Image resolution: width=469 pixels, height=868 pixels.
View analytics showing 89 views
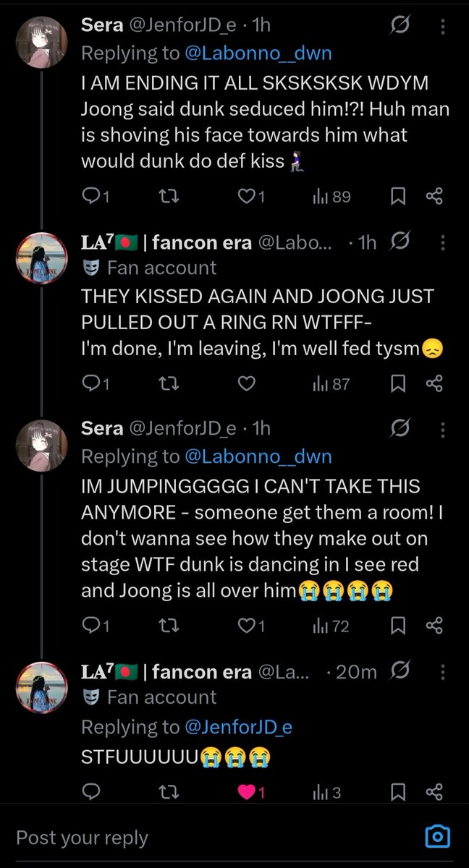pos(331,197)
